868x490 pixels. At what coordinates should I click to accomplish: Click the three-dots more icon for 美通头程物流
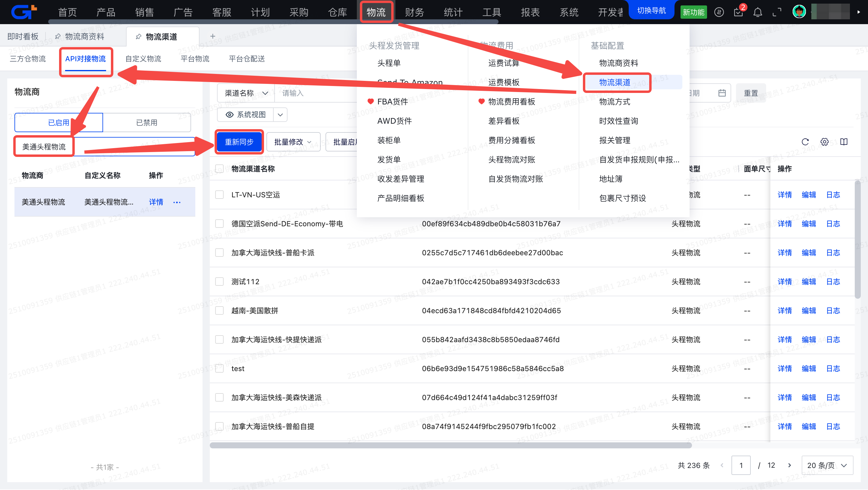(x=177, y=202)
